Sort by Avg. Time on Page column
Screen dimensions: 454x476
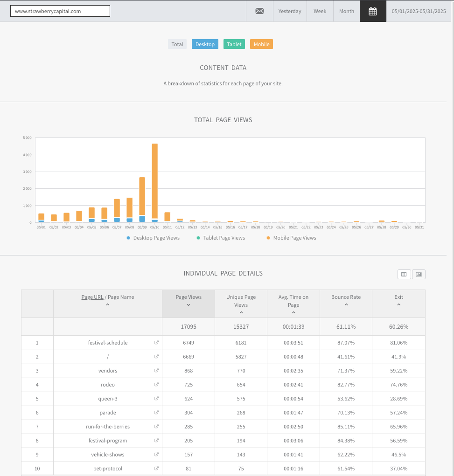click(x=293, y=304)
